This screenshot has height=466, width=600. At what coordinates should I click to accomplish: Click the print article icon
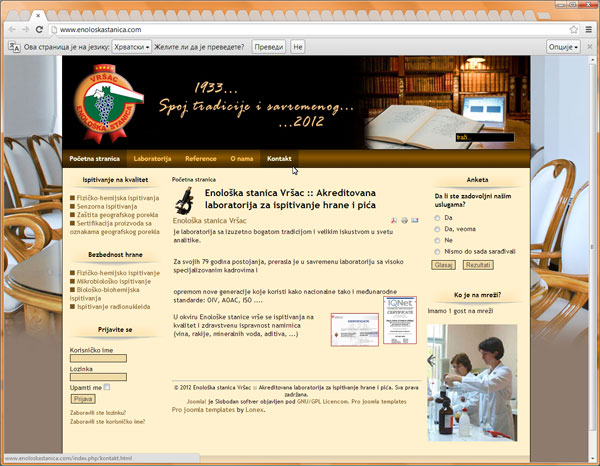(x=404, y=220)
